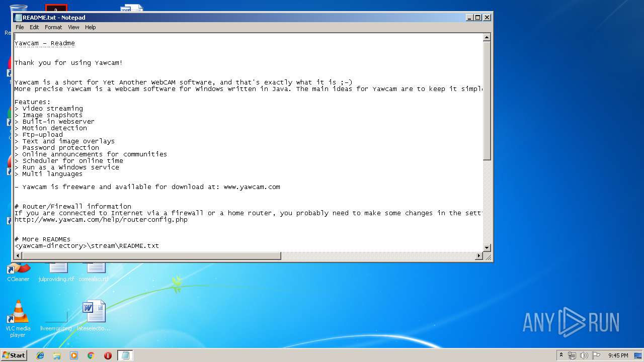Click the vertical scrollbar down arrow

(x=487, y=247)
